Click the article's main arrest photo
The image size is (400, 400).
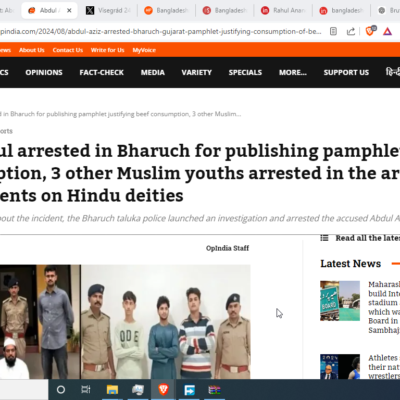125,322
